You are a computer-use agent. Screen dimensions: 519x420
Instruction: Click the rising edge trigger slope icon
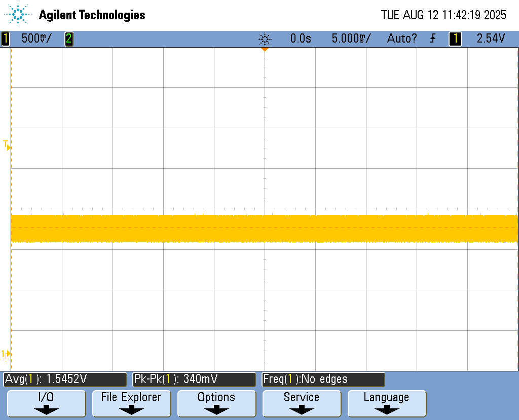click(x=433, y=39)
